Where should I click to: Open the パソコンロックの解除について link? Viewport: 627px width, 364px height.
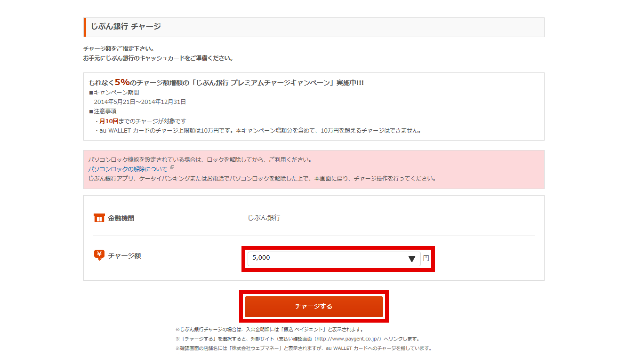pos(128,169)
